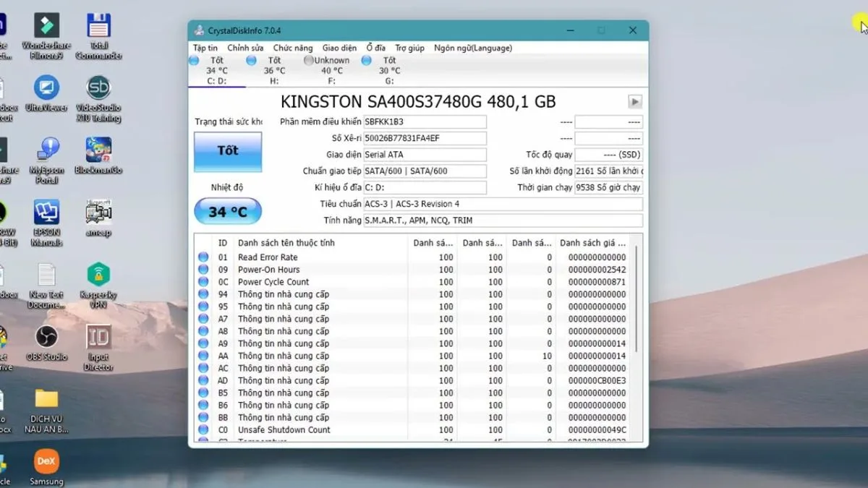Open the Chức năng menu
The image size is (868, 488).
click(293, 48)
